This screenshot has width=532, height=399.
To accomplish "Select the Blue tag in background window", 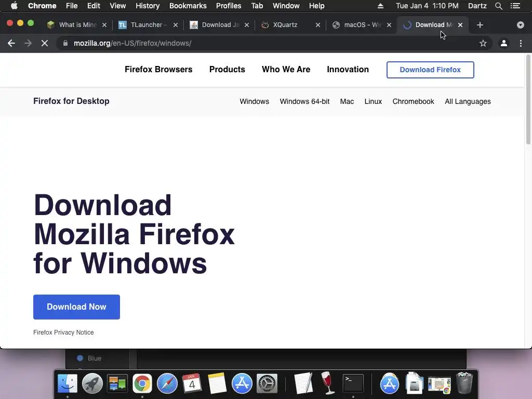I will click(89, 358).
